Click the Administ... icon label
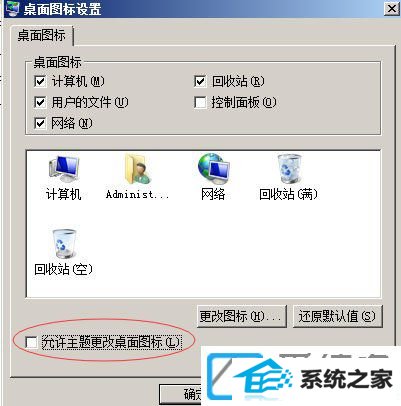Screen dimensions: 401x406 pos(137,194)
